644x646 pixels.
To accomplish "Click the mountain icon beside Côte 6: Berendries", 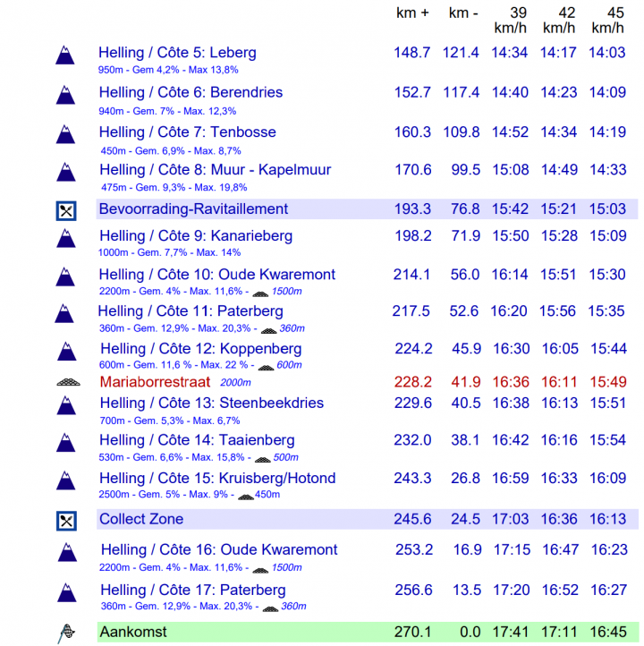I will coord(65,95).
